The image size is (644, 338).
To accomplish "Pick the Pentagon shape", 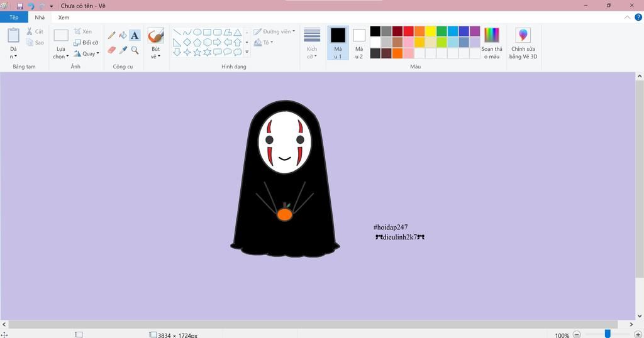I will (x=197, y=42).
